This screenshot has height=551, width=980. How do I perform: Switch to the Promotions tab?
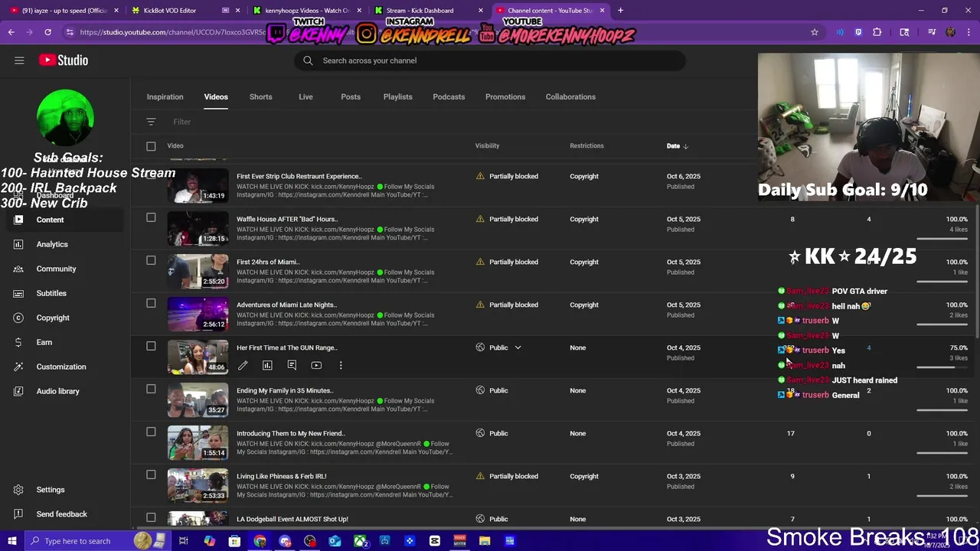(505, 97)
